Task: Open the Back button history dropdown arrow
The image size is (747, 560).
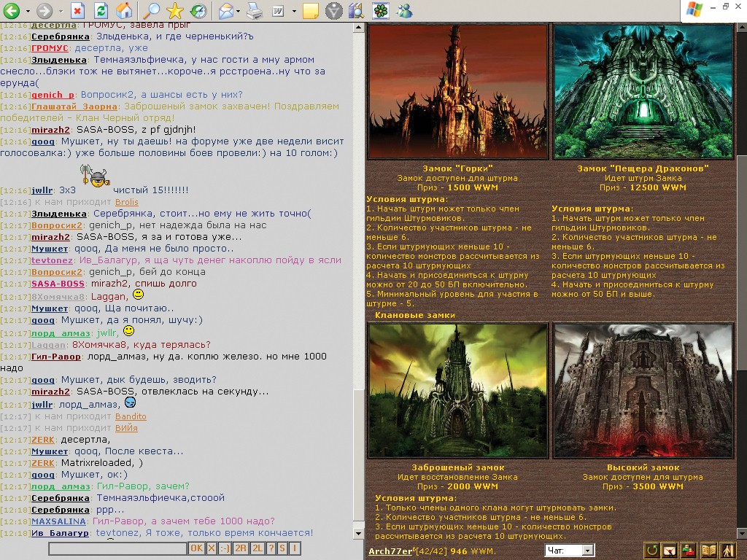Action: (x=28, y=10)
